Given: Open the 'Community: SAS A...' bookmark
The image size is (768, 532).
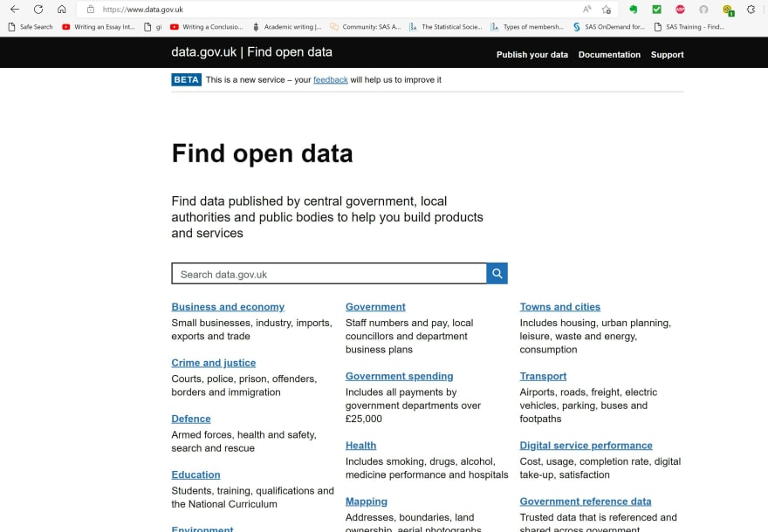Looking at the screenshot, I should [x=366, y=27].
